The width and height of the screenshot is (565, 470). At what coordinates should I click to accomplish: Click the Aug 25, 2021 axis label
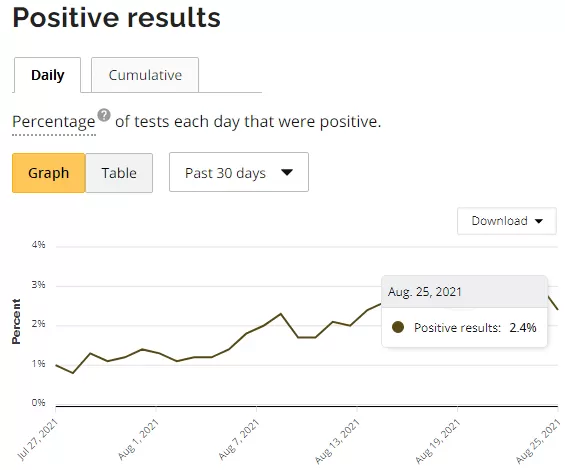(538, 441)
